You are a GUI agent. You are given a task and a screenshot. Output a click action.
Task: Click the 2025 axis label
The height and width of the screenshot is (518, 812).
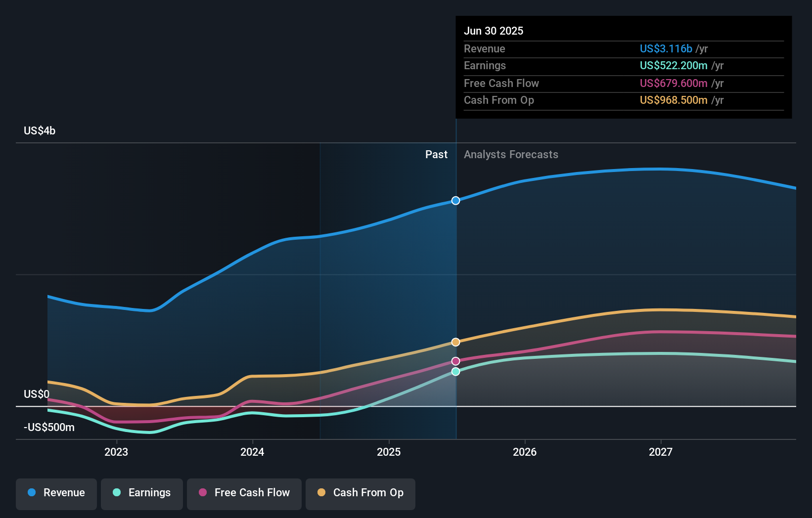(x=389, y=452)
